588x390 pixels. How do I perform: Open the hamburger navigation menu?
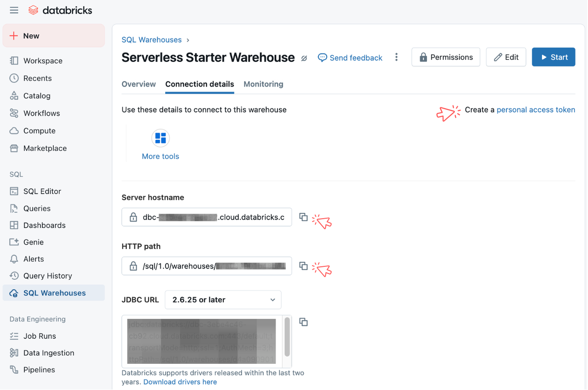pyautogui.click(x=14, y=10)
